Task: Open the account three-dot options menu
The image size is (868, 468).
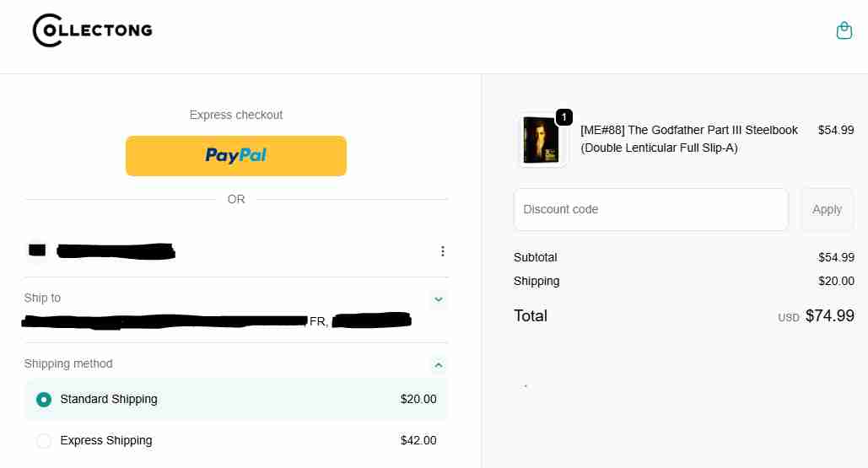Action: click(443, 251)
